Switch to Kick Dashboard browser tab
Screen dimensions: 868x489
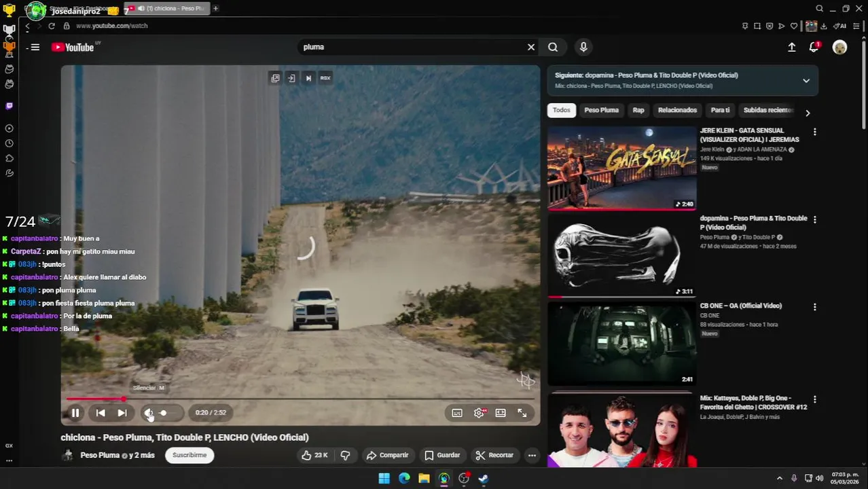(x=75, y=8)
